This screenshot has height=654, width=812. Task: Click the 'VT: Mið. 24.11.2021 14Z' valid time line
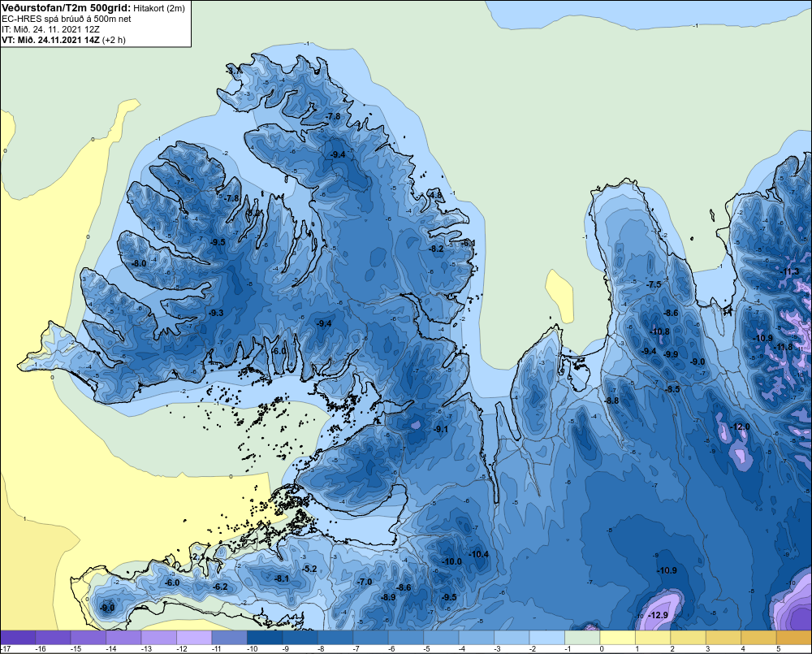click(x=50, y=40)
